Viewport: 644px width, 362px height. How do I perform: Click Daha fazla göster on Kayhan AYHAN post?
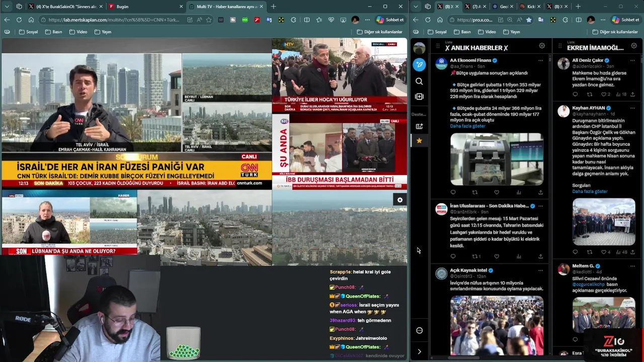590,192
